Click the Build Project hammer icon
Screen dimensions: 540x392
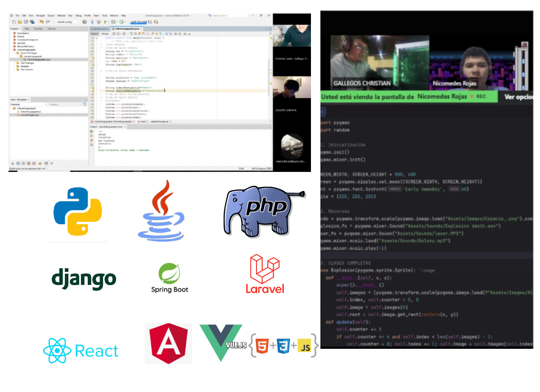tap(92, 22)
